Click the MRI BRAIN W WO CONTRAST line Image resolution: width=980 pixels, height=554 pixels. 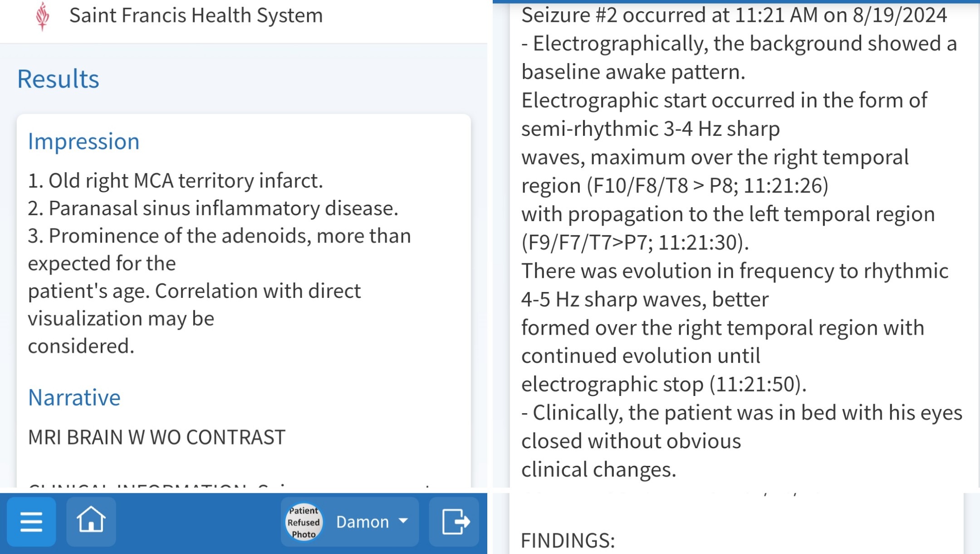tap(157, 437)
